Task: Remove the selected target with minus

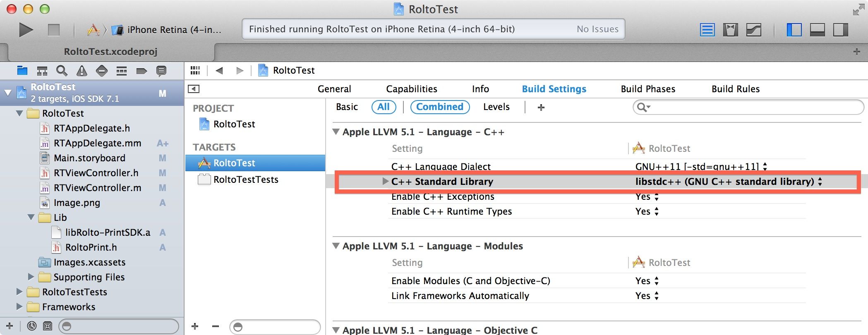Action: click(215, 326)
